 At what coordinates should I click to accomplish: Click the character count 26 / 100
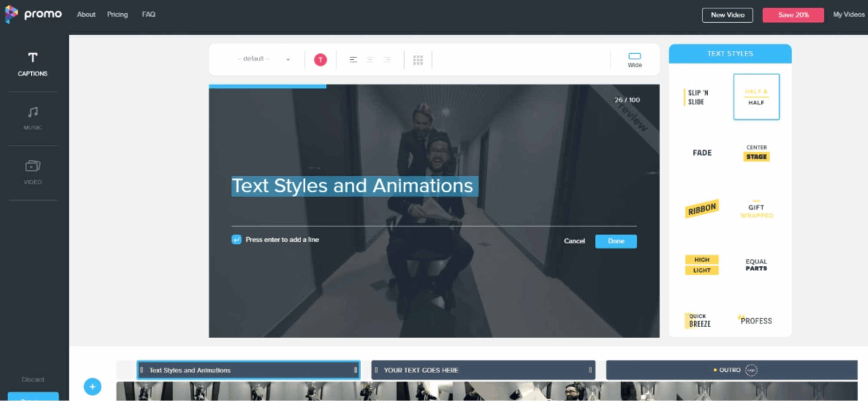(627, 100)
